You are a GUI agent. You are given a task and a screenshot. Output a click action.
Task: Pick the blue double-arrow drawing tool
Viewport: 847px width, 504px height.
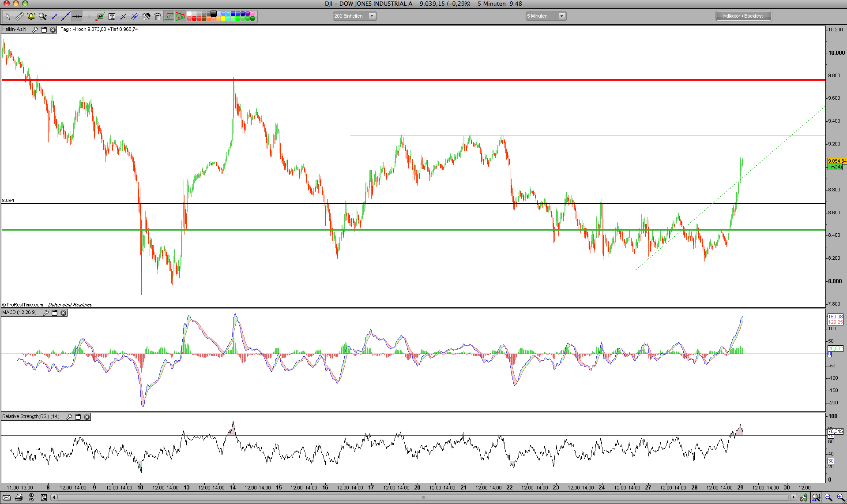tap(123, 17)
